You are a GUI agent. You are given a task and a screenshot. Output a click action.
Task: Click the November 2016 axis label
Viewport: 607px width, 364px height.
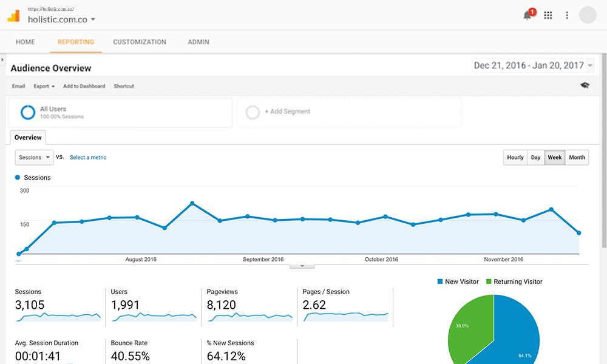click(x=503, y=260)
